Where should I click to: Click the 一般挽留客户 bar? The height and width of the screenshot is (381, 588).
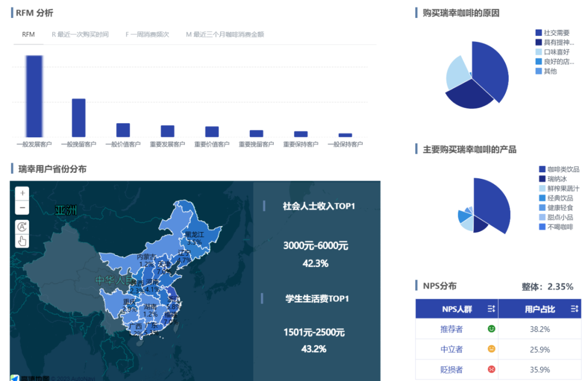79,118
